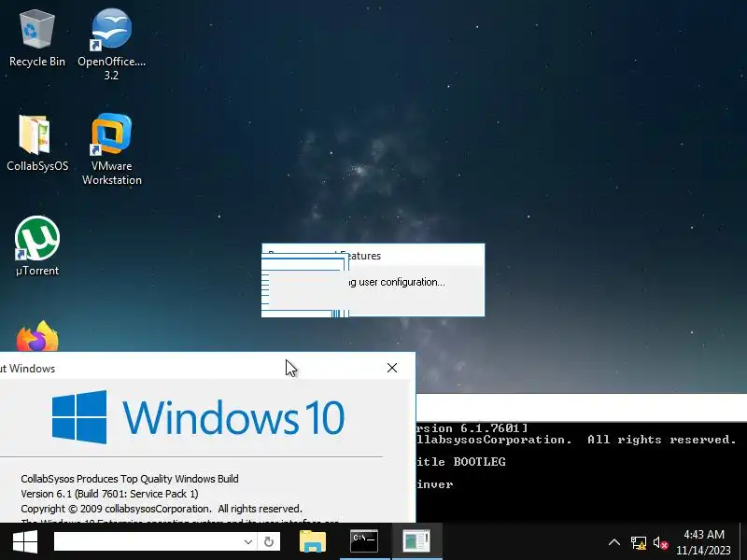Open File Explorer from taskbar
Image resolution: width=747 pixels, height=560 pixels.
pos(313,541)
